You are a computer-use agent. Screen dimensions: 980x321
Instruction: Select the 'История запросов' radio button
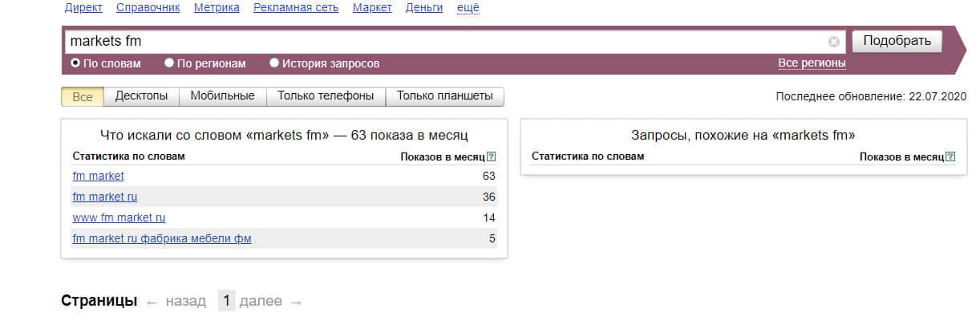click(274, 63)
